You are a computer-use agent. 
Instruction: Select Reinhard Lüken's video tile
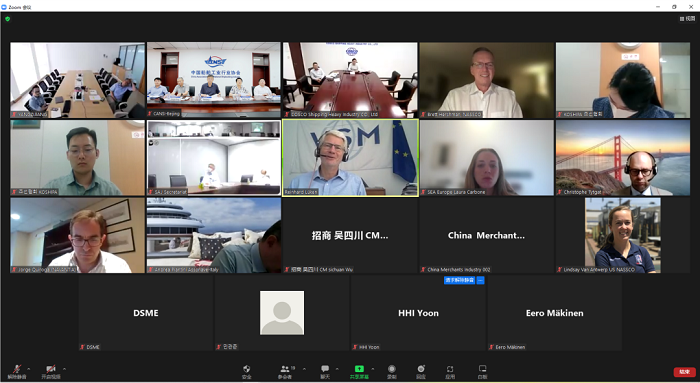(x=350, y=158)
